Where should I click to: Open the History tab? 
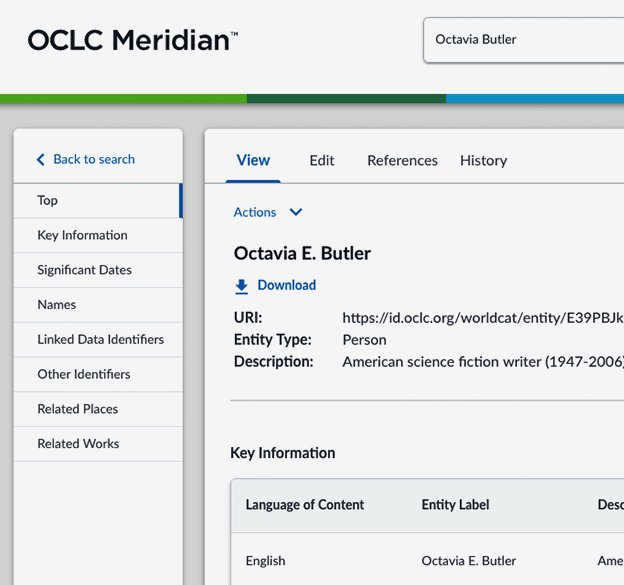pyautogui.click(x=483, y=160)
